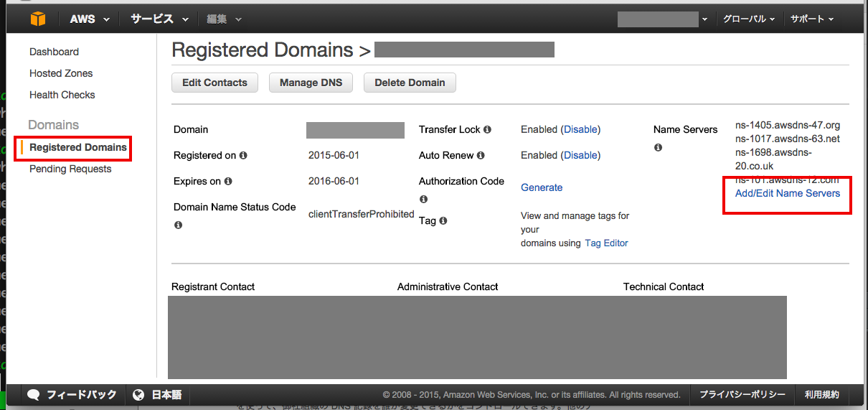Select name server ns-1017.awsdns-63.net text
This screenshot has height=410, width=868.
tap(788, 139)
